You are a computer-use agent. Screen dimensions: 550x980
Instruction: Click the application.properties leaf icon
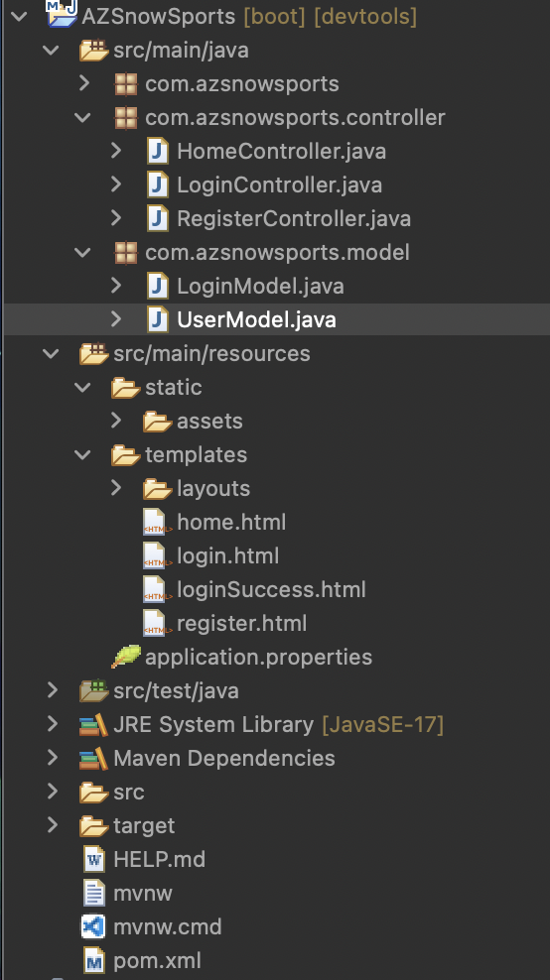[126, 657]
